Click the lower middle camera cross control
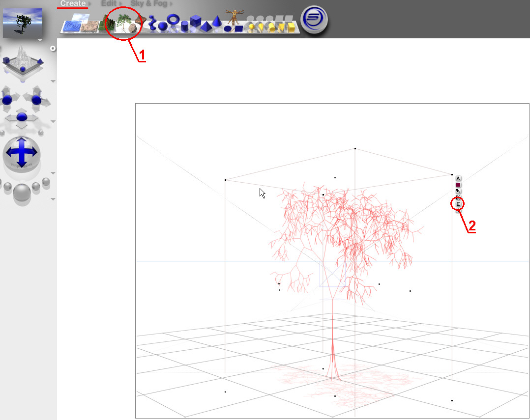The height and width of the screenshot is (420, 530). [x=22, y=118]
